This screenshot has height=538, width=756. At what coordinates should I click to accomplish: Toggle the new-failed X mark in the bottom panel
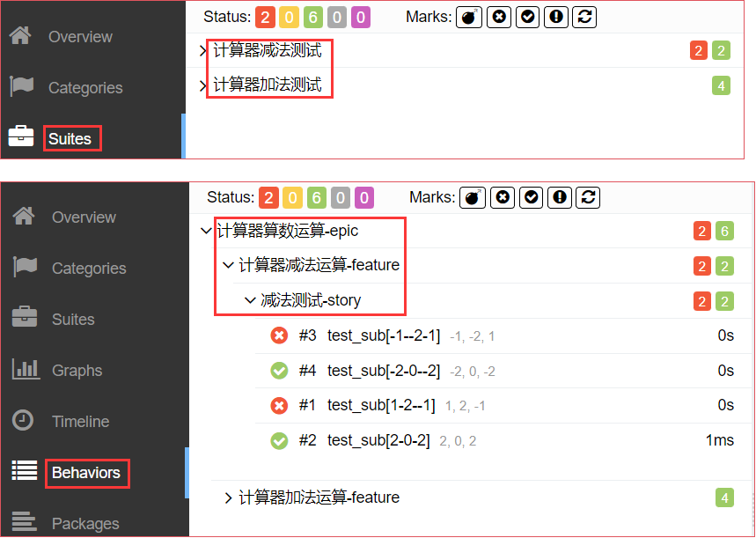pyautogui.click(x=503, y=197)
